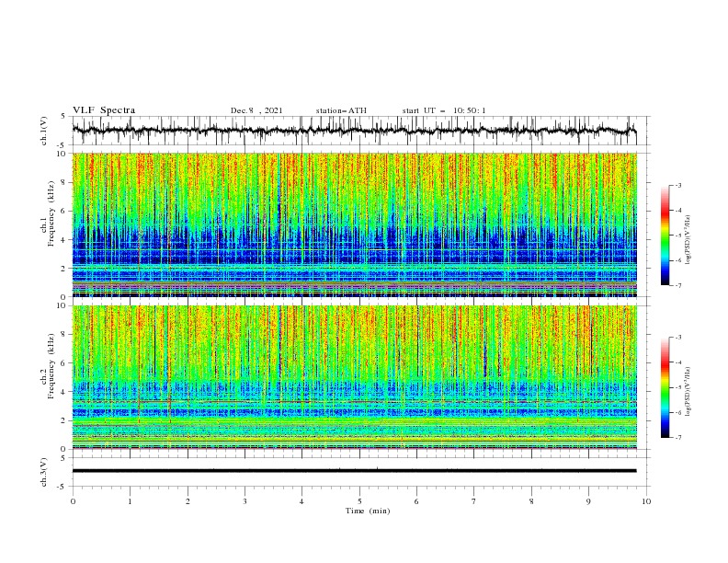Click the ch.1 voltage waveform trace

click(354, 131)
